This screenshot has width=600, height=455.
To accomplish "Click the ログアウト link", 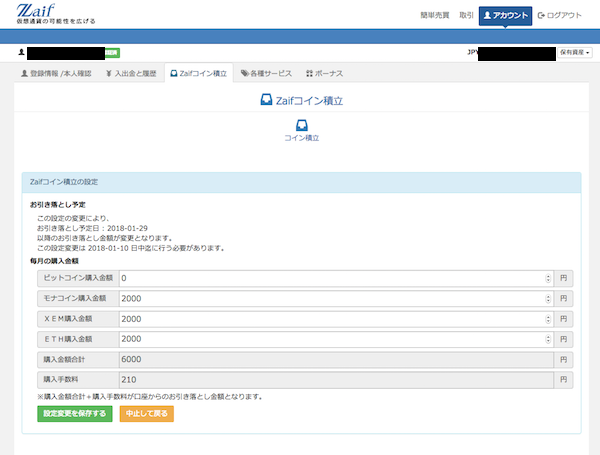I will [x=559, y=15].
